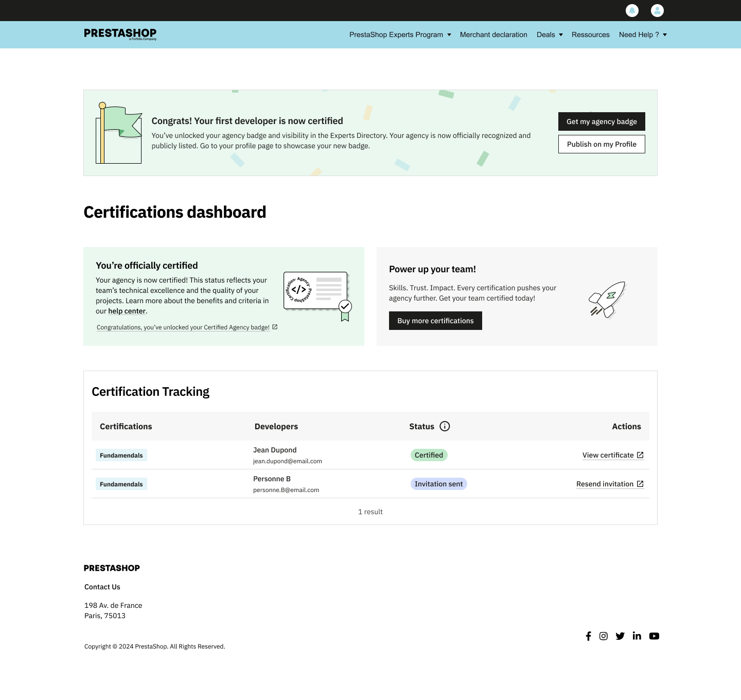This screenshot has width=741, height=700.
Task: Click the 198 Av. de France address line
Action: click(113, 605)
